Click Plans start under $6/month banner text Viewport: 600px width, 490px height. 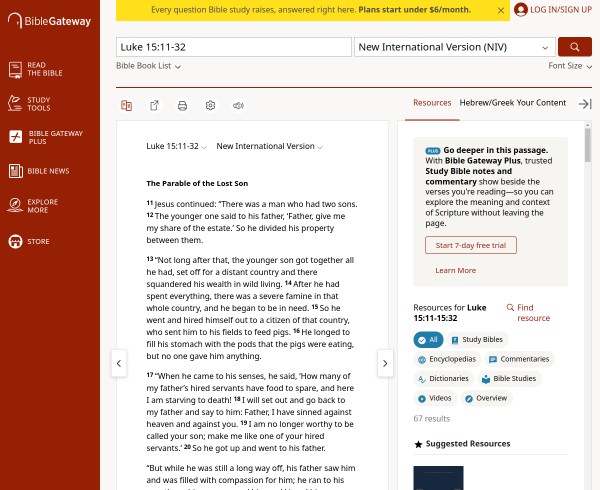pos(414,10)
